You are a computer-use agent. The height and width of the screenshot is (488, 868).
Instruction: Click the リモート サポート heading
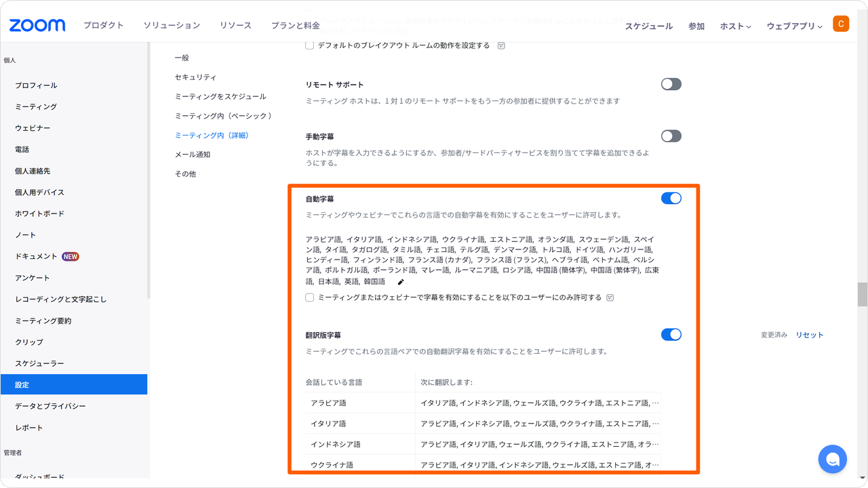click(334, 85)
